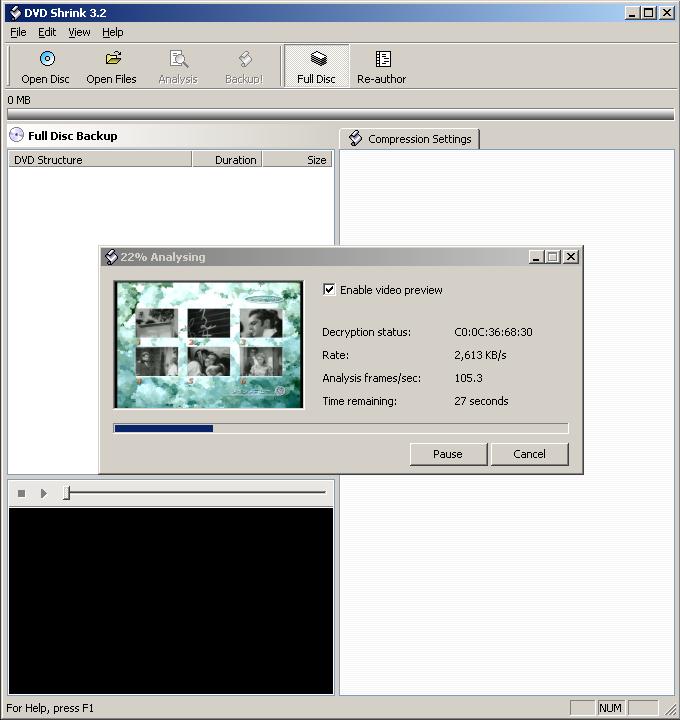The image size is (680, 720).
Task: Click the Open Disc toolbar icon
Action: point(47,59)
